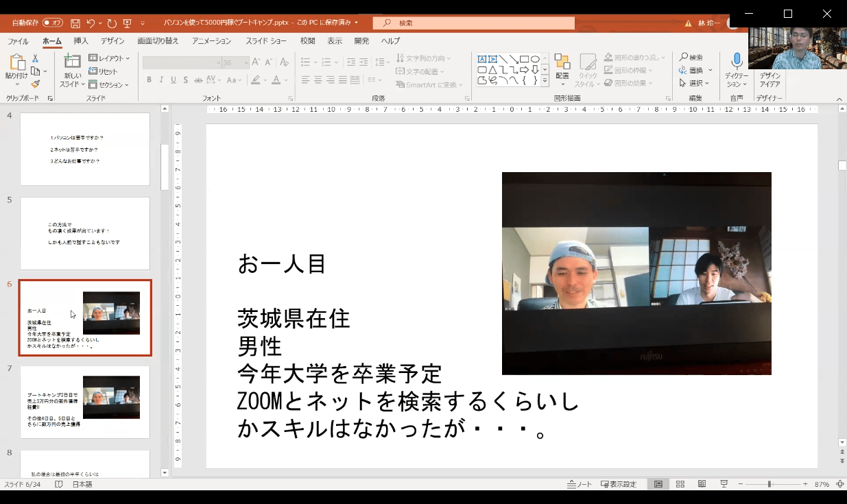Start slideshow from the status bar icon

tap(724, 484)
